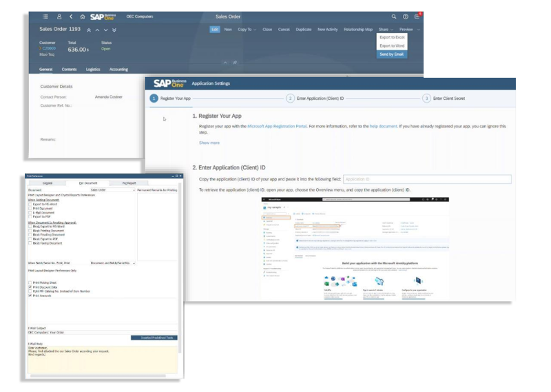Image resolution: width=551 pixels, height=392 pixels.
Task: Jump to the last record arrow
Action: (114, 30)
